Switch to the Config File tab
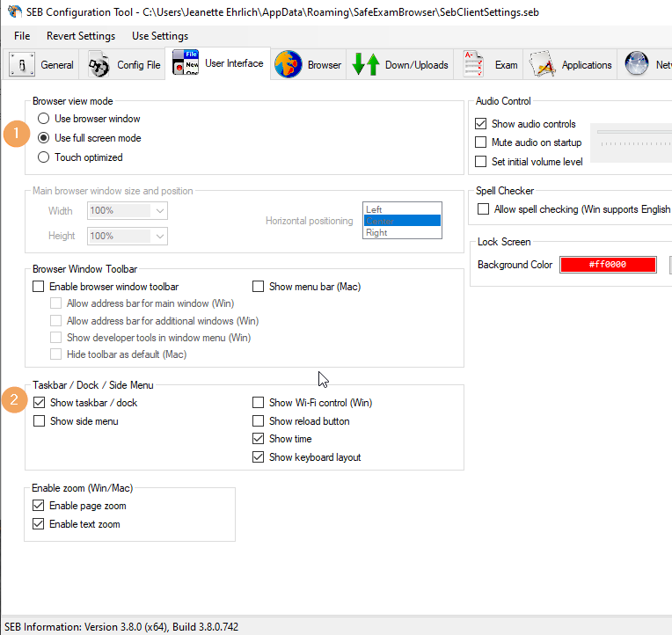 [124, 65]
